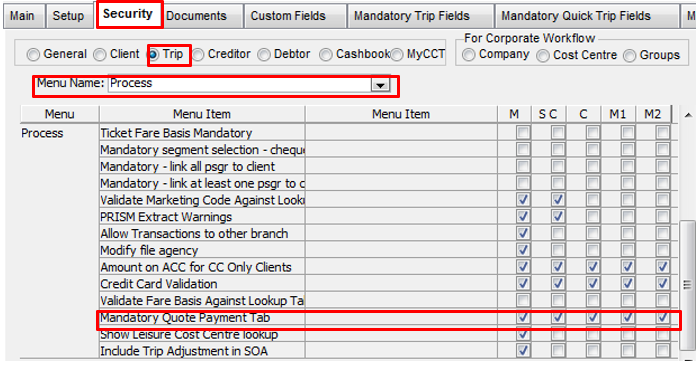Choose Company under Corporate Workflow
700x367 pixels.
[468, 55]
